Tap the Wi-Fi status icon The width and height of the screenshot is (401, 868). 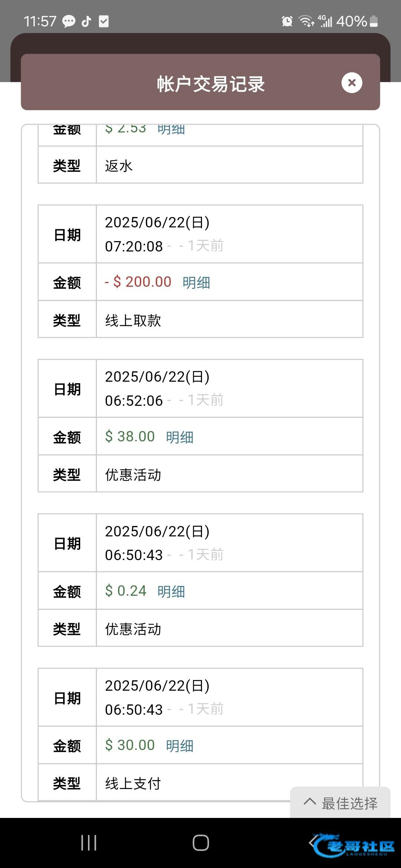(306, 21)
